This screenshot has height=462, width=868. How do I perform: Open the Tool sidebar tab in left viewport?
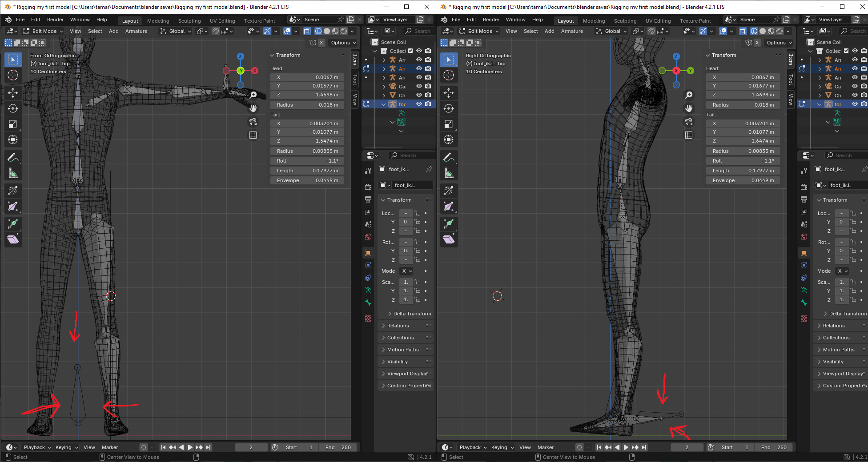point(355,80)
